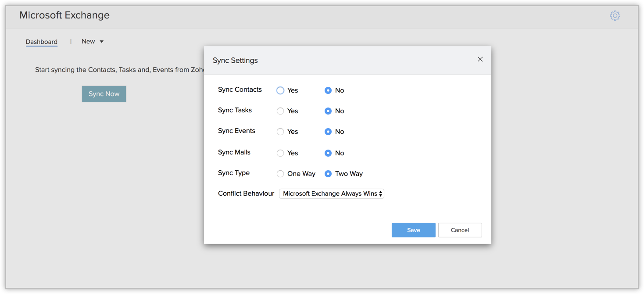This screenshot has width=644, height=294.
Task: Select No for Sync Contacts
Action: [x=328, y=90]
